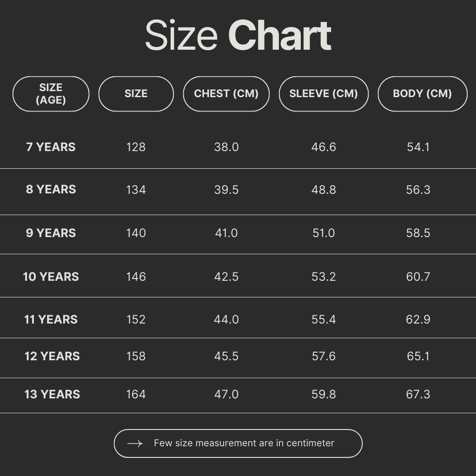
Task: Click the 9 YEARS row label
Action: 51,233
